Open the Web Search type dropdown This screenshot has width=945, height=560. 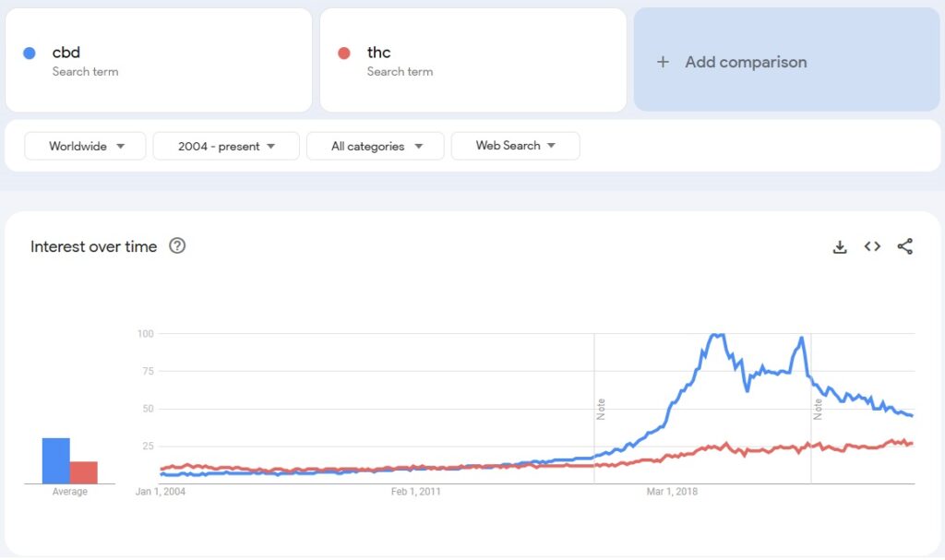tap(516, 146)
